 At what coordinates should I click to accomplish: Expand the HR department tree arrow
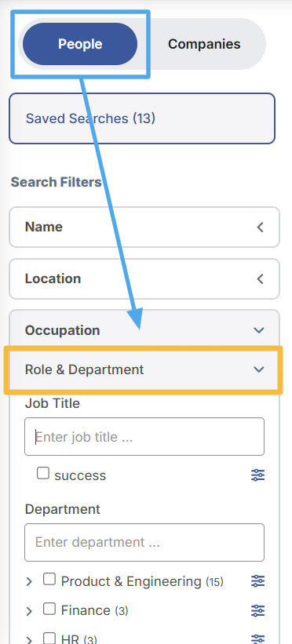(x=29, y=639)
